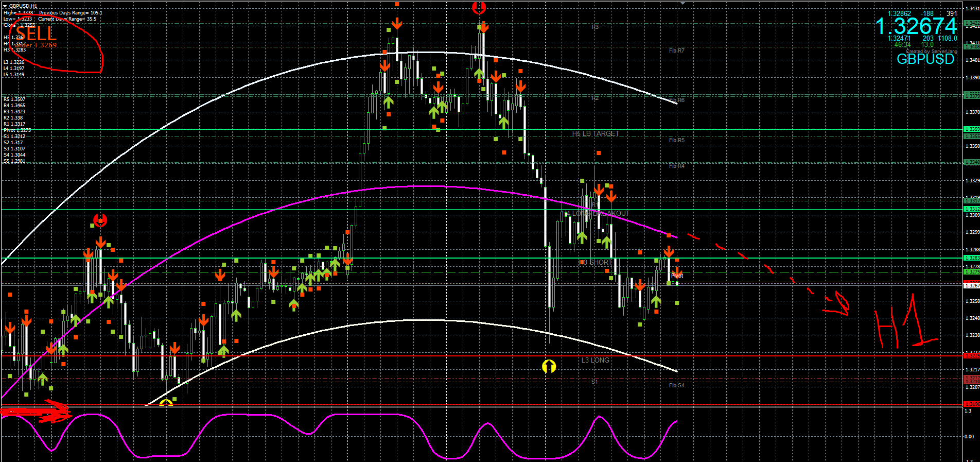Click the red circled marker at the top peak
The image size is (980, 462).
[x=479, y=7]
